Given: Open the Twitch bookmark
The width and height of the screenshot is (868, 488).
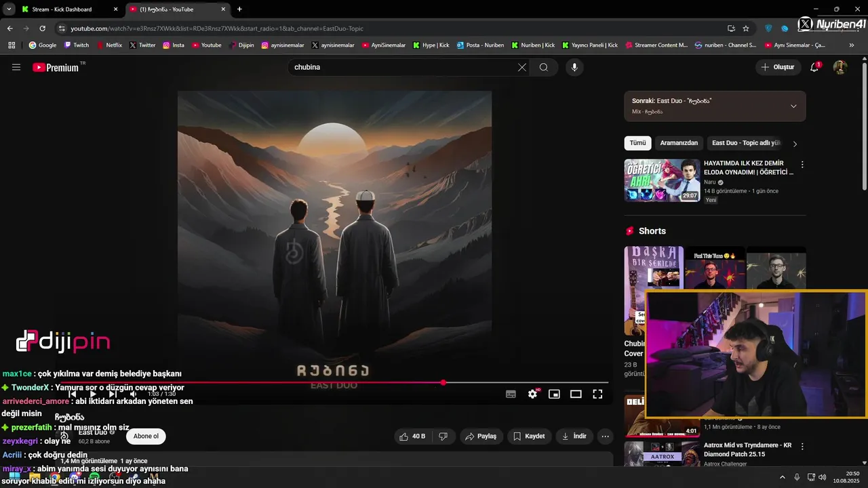Looking at the screenshot, I should click(77, 45).
